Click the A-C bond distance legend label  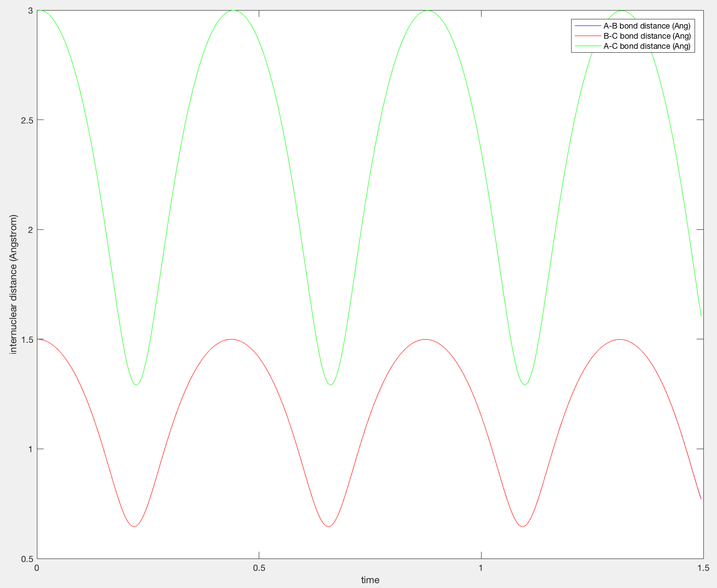click(647, 46)
